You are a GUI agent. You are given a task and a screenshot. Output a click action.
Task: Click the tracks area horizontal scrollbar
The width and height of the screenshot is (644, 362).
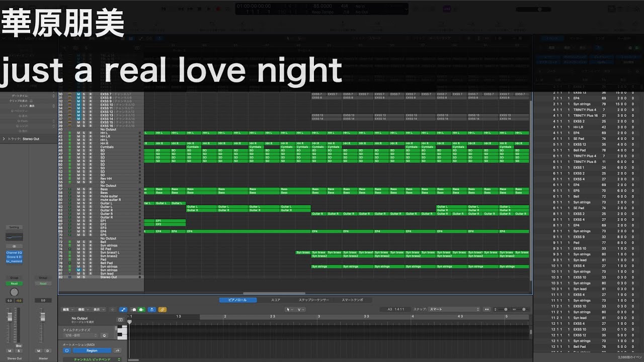click(x=275, y=293)
